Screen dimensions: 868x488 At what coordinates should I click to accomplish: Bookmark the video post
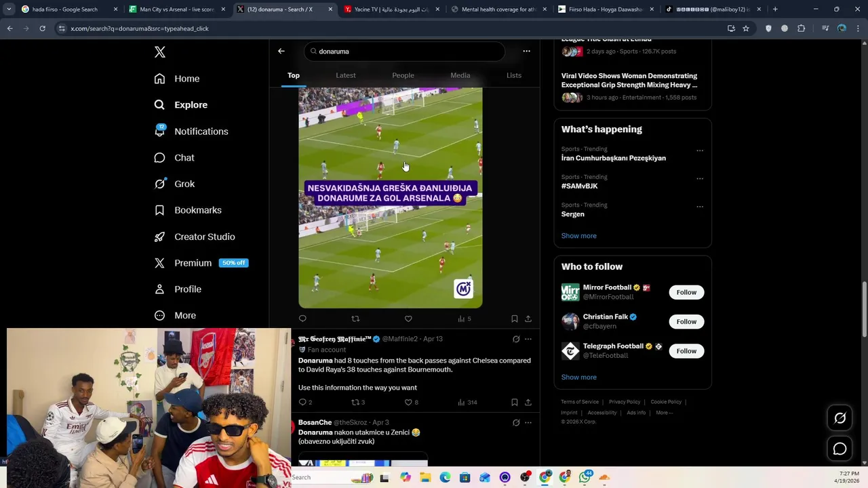pyautogui.click(x=514, y=319)
